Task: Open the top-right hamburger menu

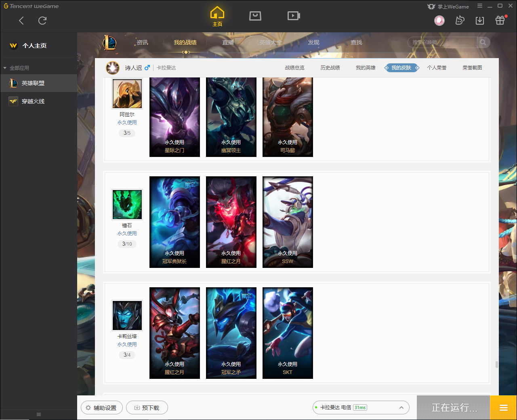Action: [x=480, y=6]
